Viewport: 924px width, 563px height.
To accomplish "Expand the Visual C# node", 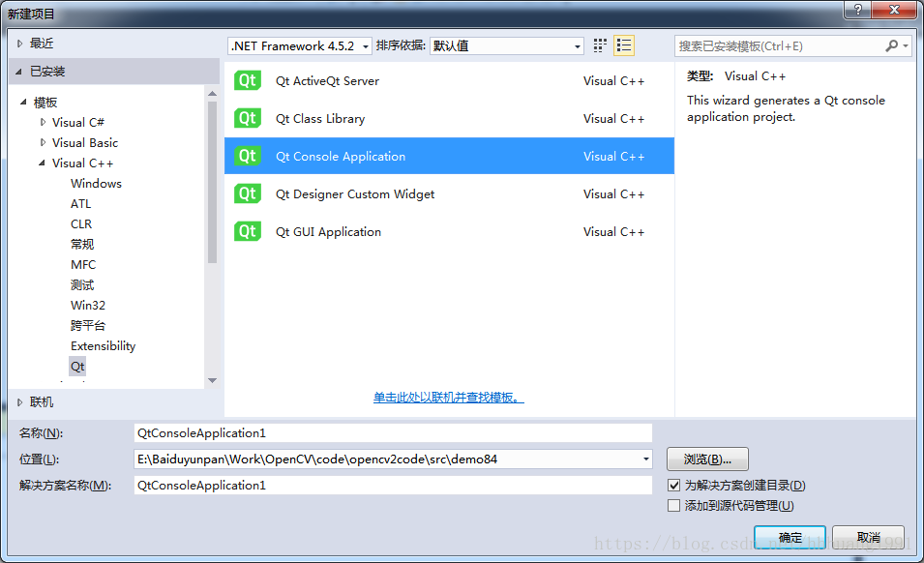I will coord(43,122).
